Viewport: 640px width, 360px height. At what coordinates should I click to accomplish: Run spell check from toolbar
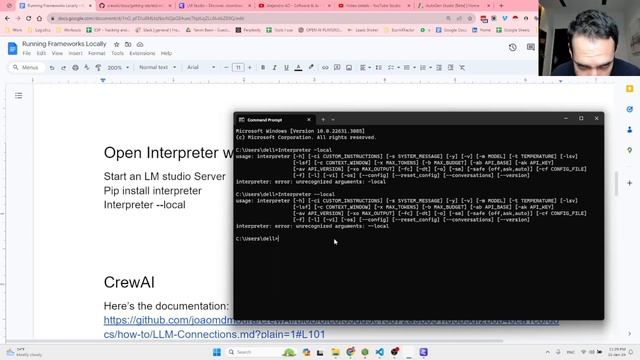pyautogui.click(x=87, y=68)
